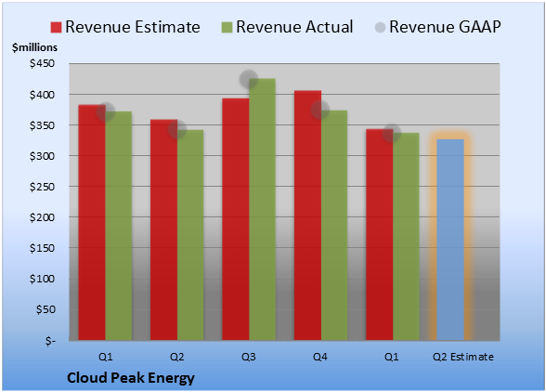Click the '$350' axis value

[43, 125]
